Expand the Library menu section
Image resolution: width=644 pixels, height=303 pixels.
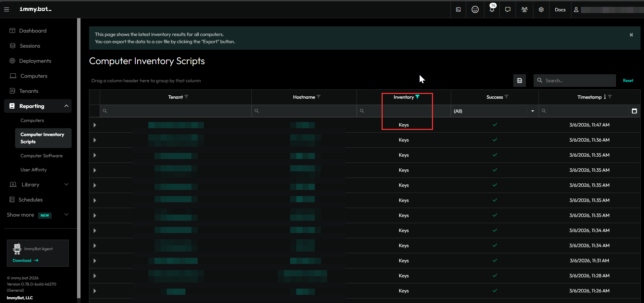click(x=66, y=184)
